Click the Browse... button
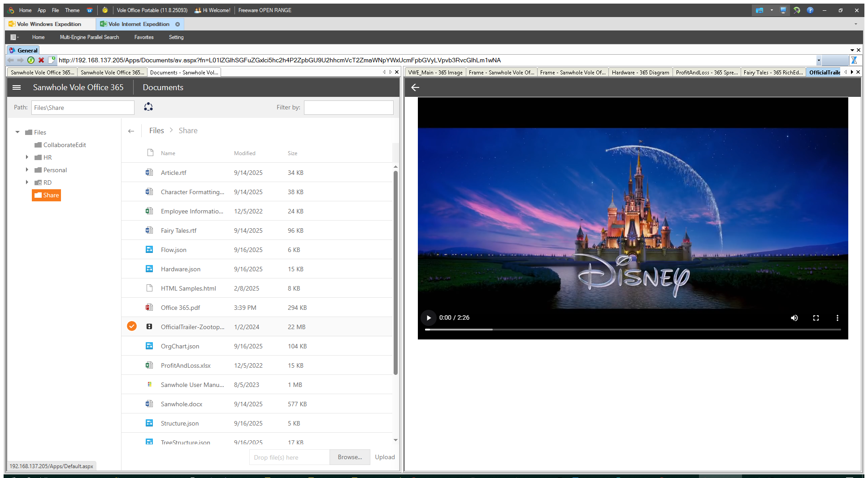Screen dimensions: 868x478 pos(350,457)
